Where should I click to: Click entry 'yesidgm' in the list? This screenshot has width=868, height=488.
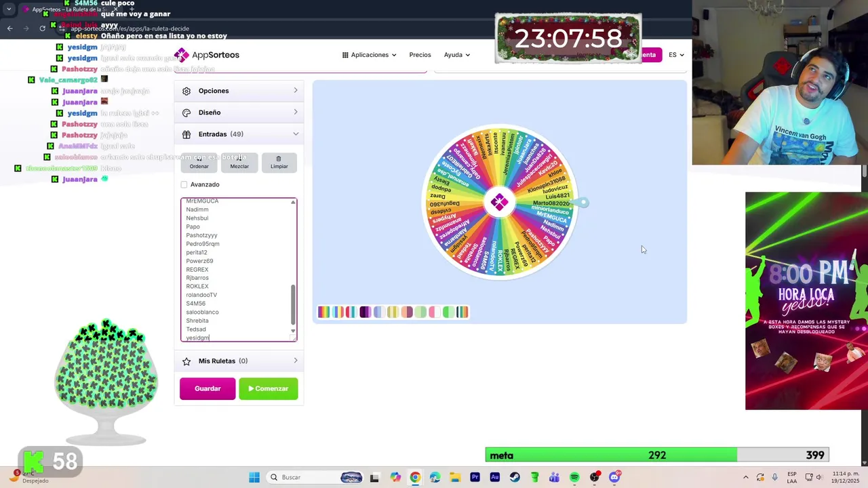(197, 338)
